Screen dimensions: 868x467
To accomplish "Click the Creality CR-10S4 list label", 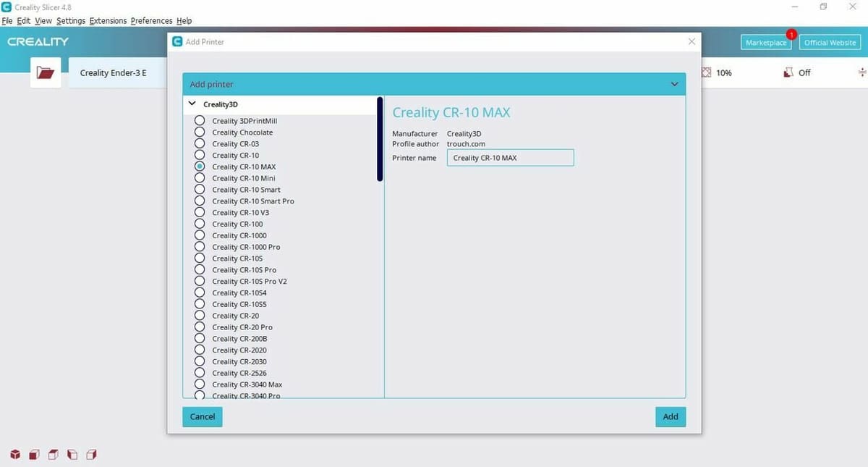I will pos(239,293).
